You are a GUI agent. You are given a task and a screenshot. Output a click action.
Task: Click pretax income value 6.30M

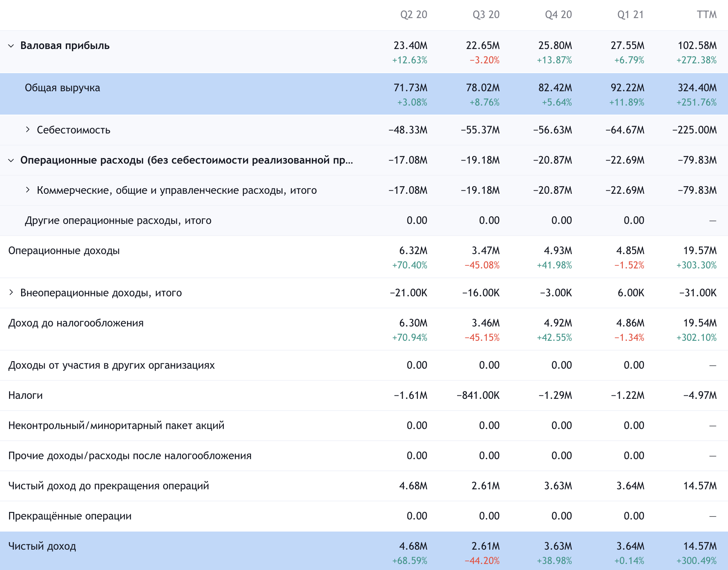(413, 323)
